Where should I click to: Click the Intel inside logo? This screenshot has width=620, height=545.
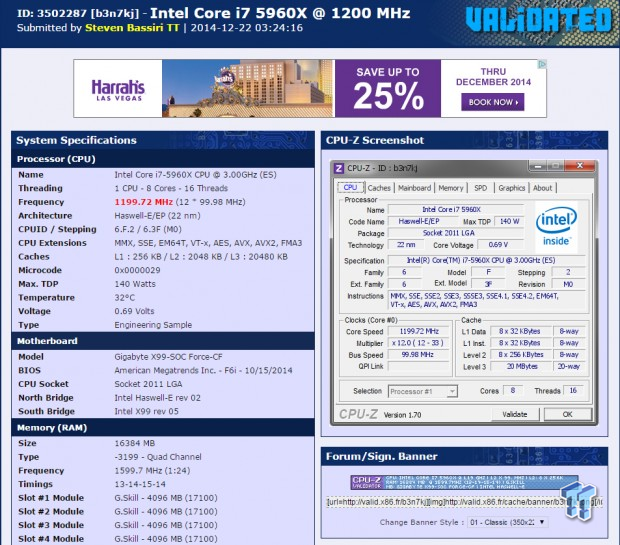[556, 227]
